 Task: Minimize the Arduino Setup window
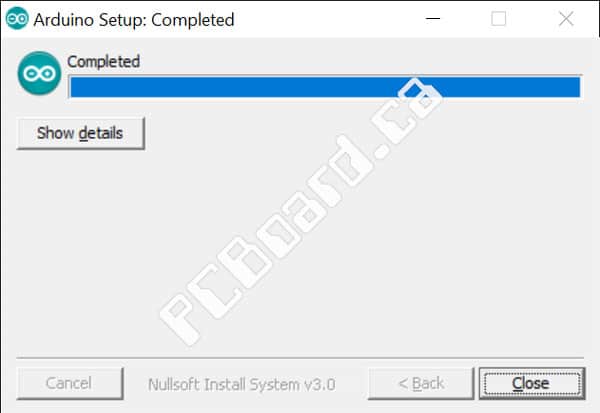click(x=433, y=18)
